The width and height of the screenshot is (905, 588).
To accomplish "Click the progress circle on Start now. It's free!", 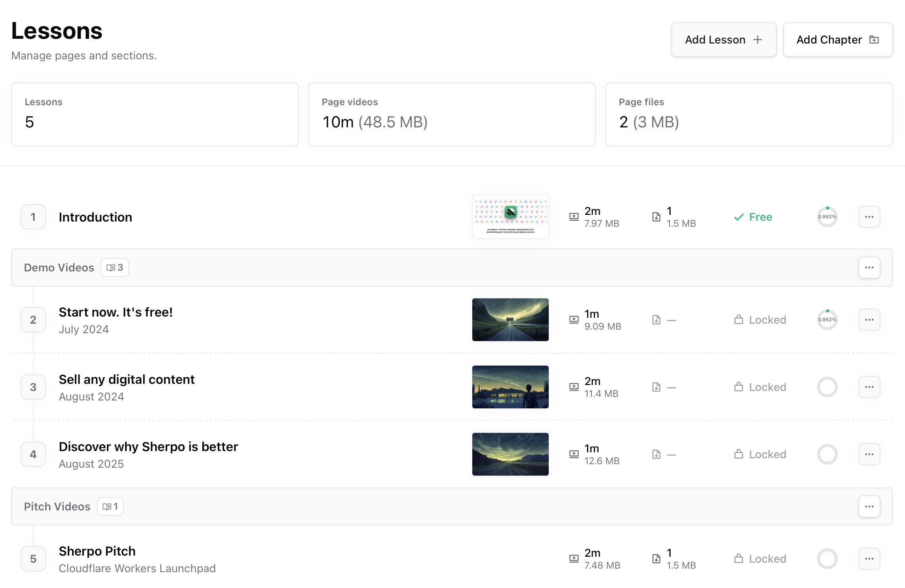I will point(827,319).
